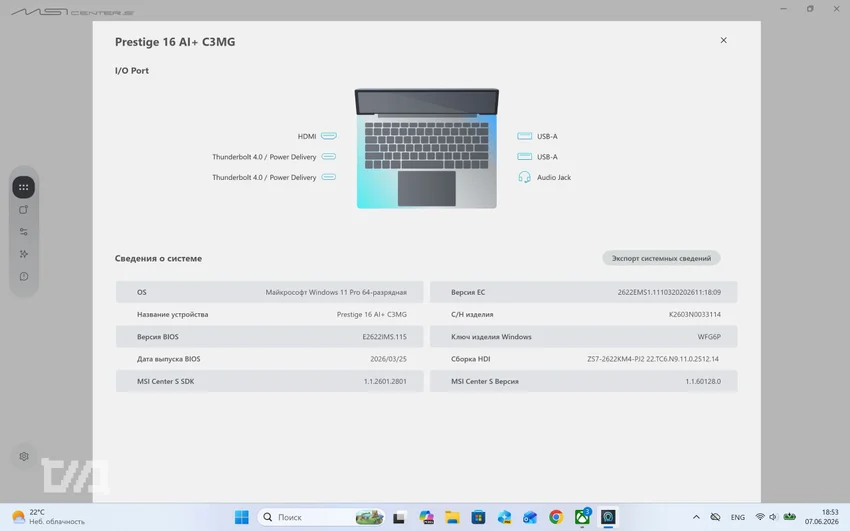The width and height of the screenshot is (850, 531).
Task: Click the I/O Port heading
Action: [132, 70]
